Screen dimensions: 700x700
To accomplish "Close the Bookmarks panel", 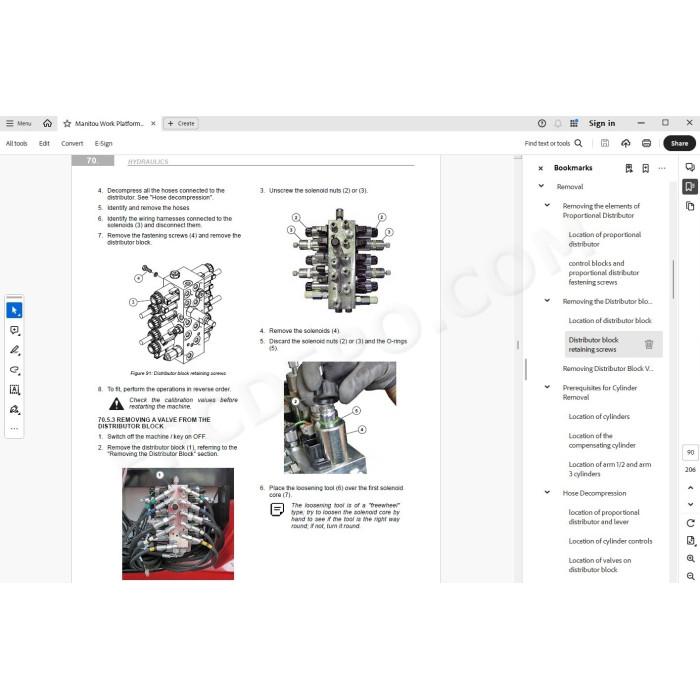I will click(541, 168).
